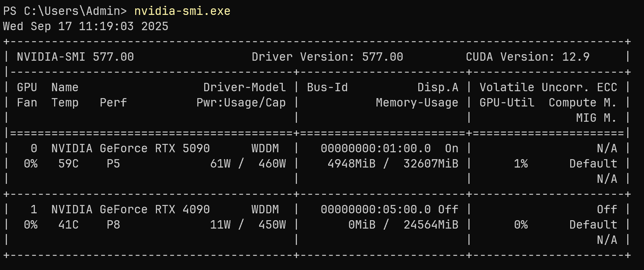Click the 41C temperature value

(x=68, y=225)
